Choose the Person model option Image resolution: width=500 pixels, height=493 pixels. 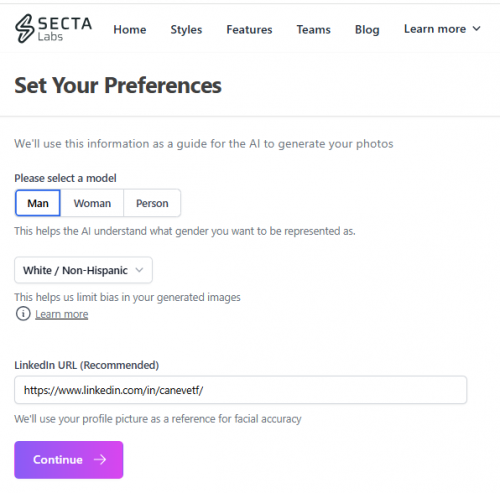(152, 203)
